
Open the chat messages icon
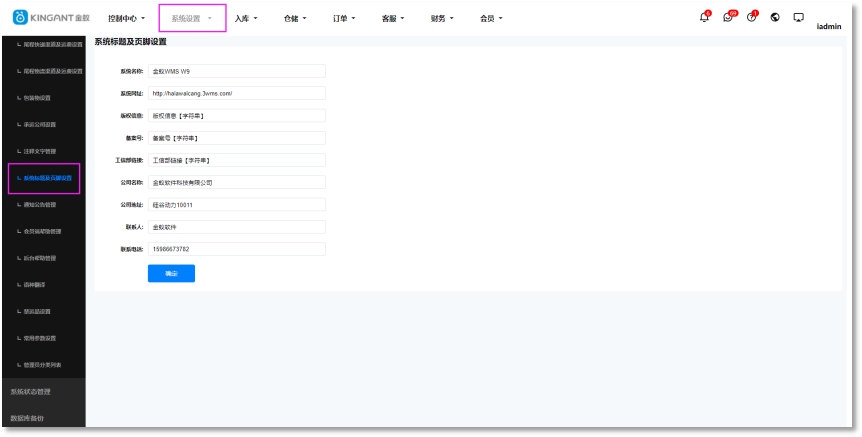[x=728, y=18]
